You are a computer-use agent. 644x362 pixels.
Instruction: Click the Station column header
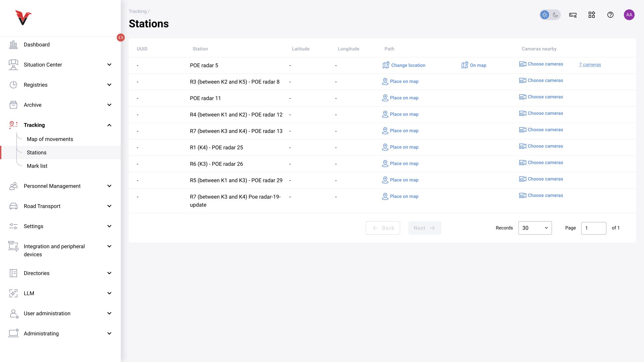point(200,49)
